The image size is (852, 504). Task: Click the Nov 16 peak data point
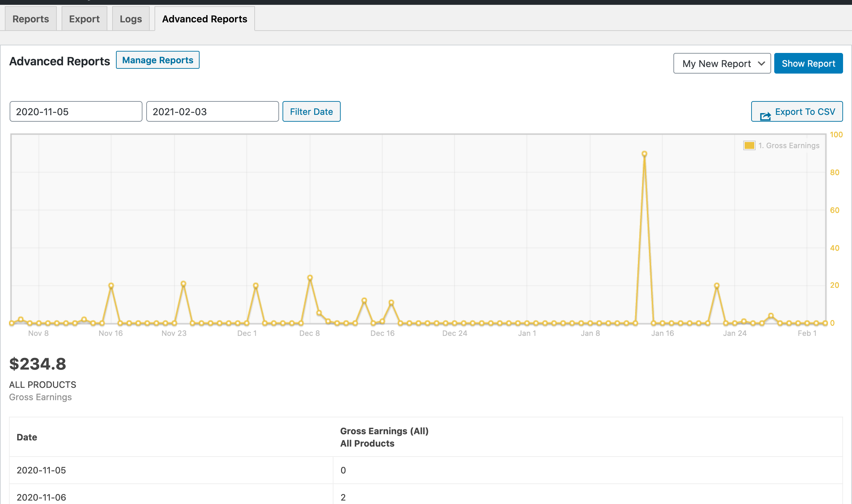point(111,286)
